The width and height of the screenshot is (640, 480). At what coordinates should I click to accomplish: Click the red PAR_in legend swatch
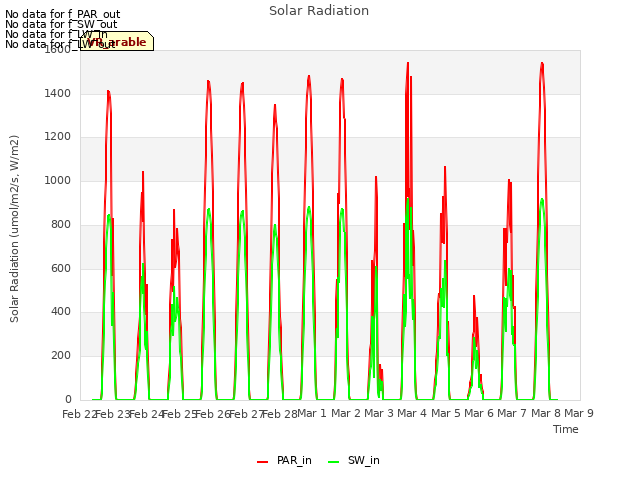click(262, 461)
